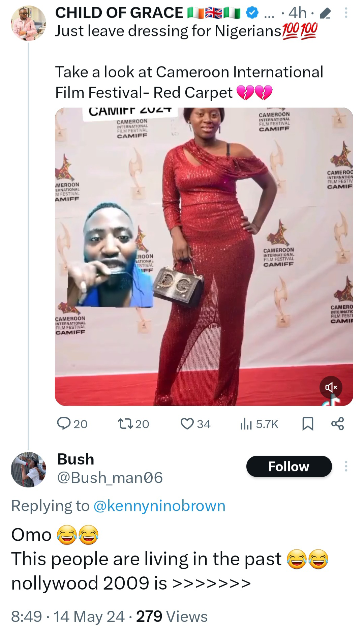Open the @kennyninobrown profile link
The height and width of the screenshot is (630, 364).
(159, 506)
